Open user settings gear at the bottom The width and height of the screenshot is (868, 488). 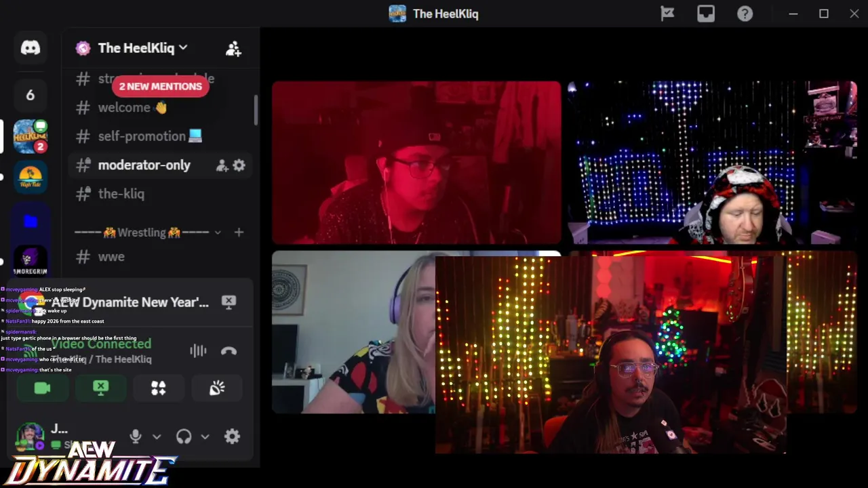(x=232, y=436)
